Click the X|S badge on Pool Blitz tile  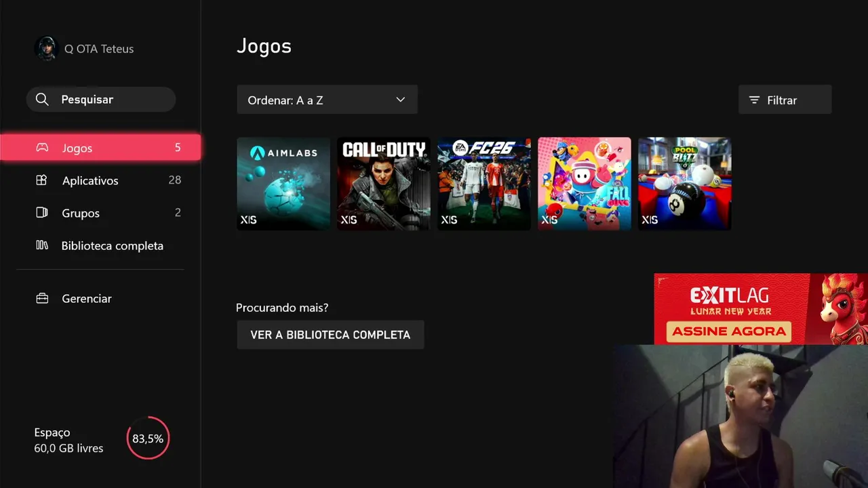(650, 220)
